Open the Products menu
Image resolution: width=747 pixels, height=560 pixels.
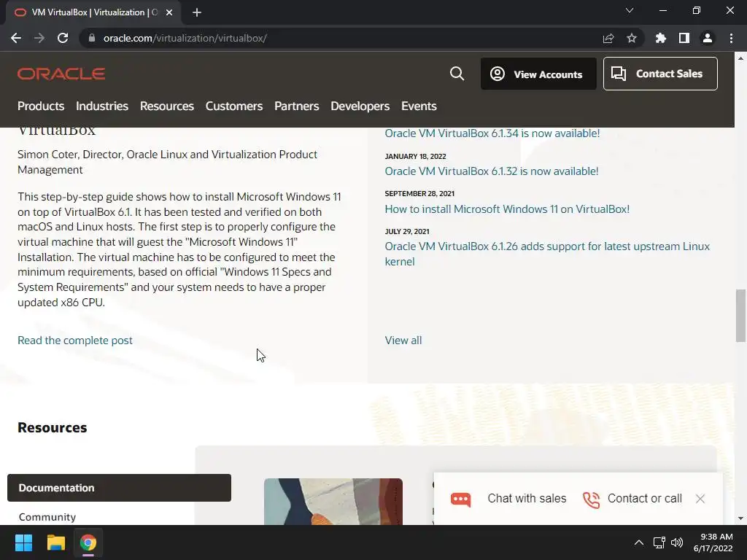(41, 106)
